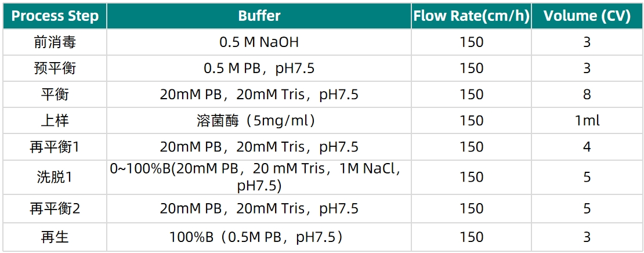
Task: Select the 100%B (0.5M PB, pH7.5) cell
Action: (x=259, y=237)
